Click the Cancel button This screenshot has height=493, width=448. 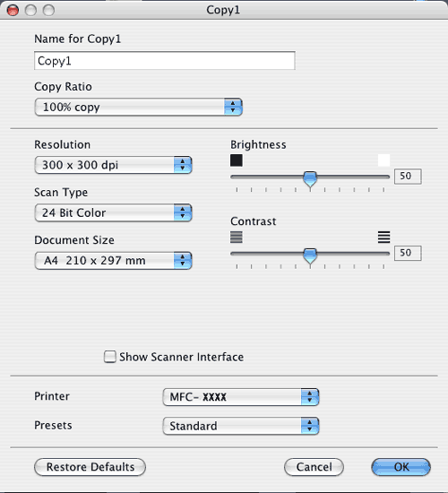pyautogui.click(x=314, y=467)
